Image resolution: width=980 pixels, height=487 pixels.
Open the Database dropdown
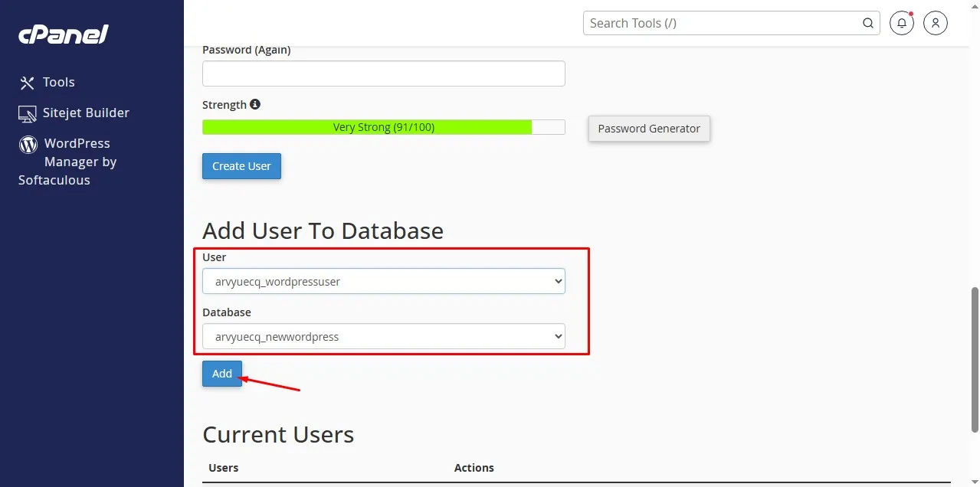382,336
